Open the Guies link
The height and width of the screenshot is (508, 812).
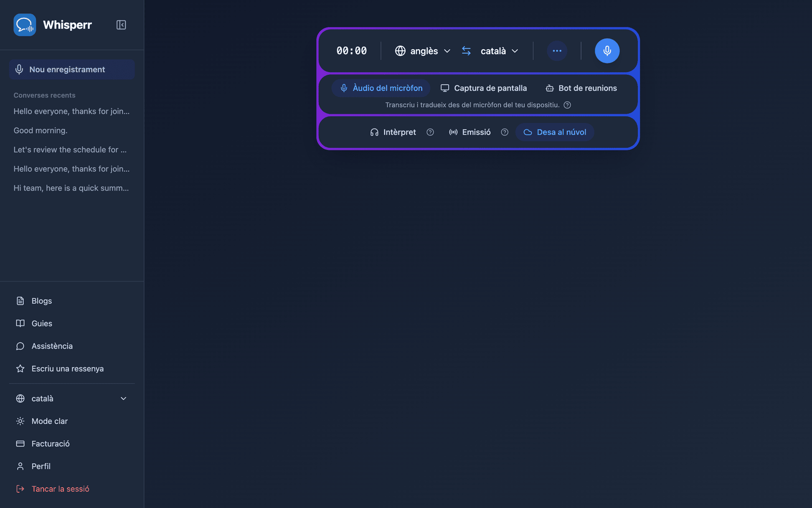tap(72, 324)
